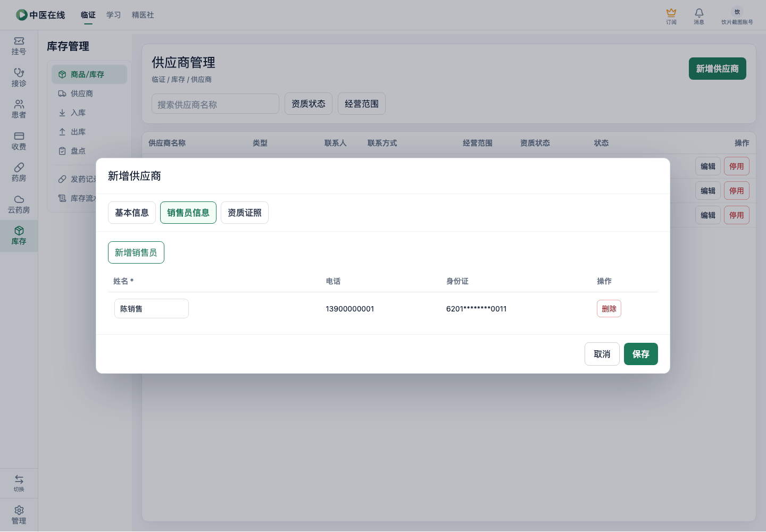This screenshot has width=766, height=532.
Task: Select the 库存 inventory box icon
Action: [19, 231]
